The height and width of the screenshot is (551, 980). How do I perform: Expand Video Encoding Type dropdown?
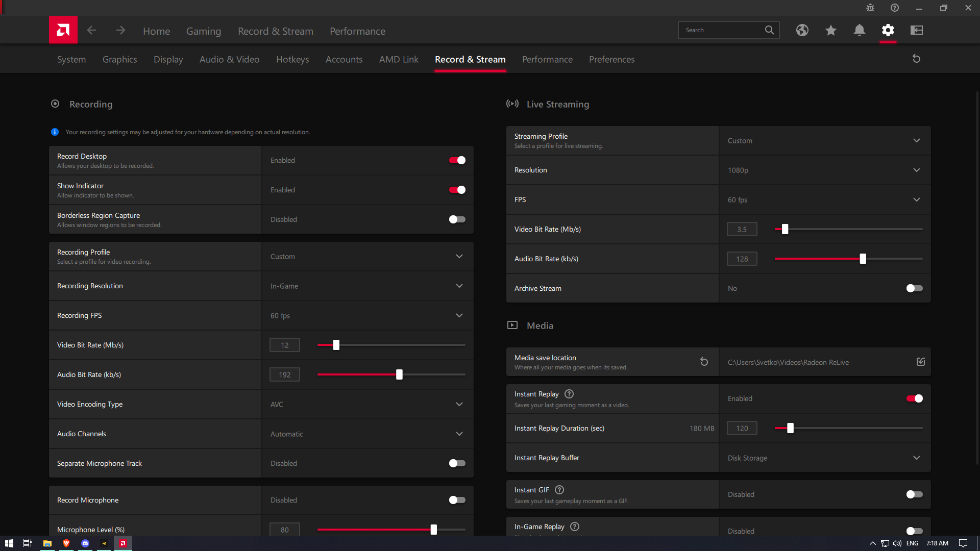point(367,405)
